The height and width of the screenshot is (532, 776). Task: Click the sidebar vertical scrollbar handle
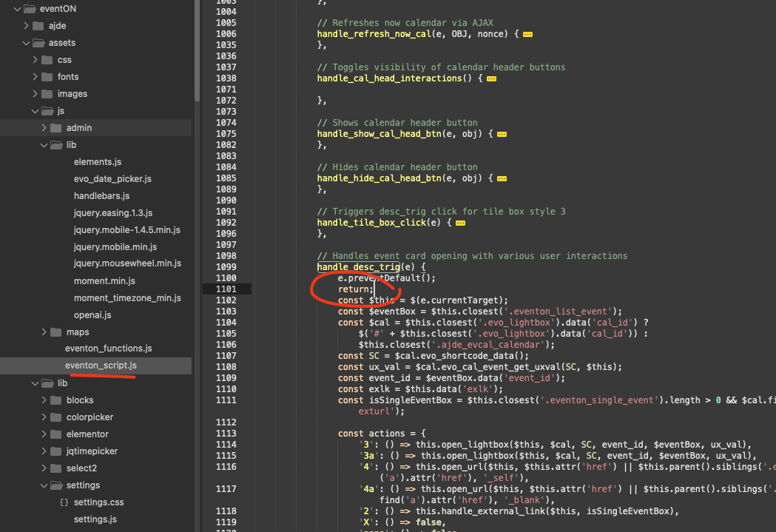pos(197,50)
